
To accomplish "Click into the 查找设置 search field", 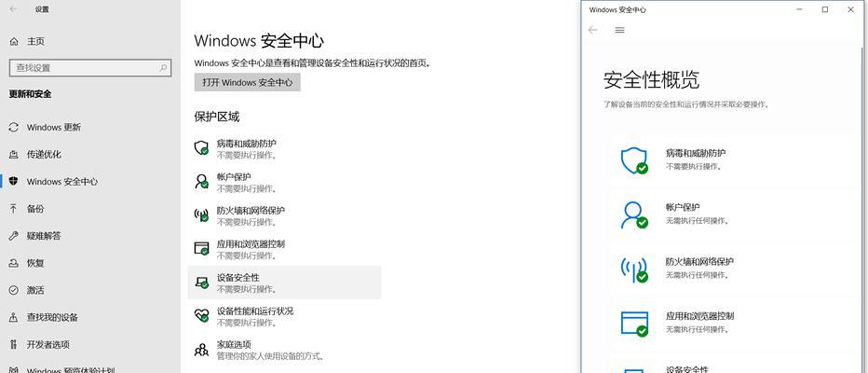I will [90, 68].
